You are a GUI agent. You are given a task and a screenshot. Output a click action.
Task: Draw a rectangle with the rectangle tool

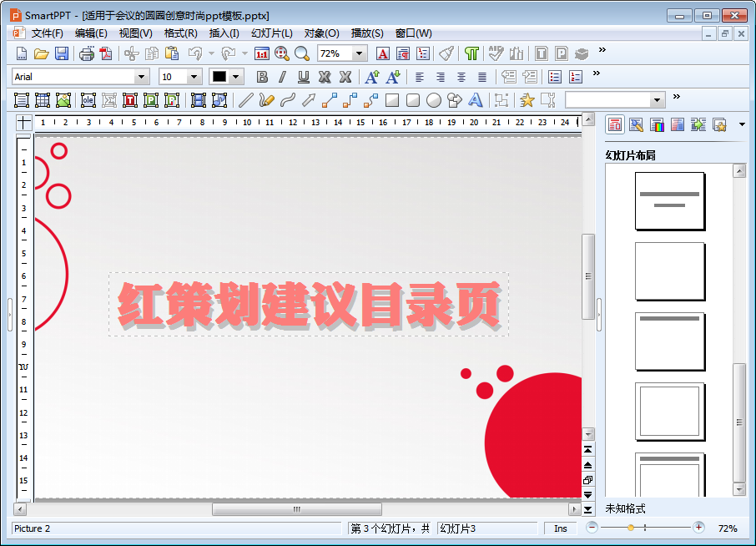(x=392, y=100)
